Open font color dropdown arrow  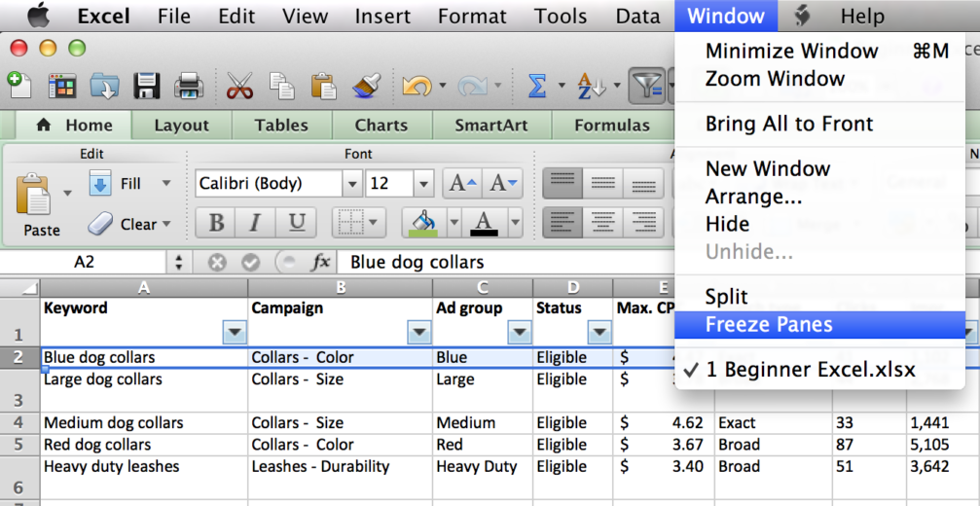click(x=515, y=223)
